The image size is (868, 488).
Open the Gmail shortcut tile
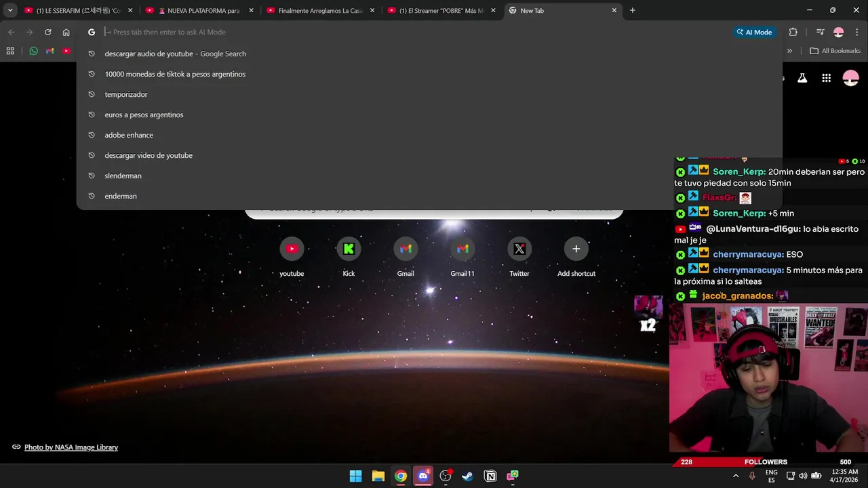[x=406, y=257]
